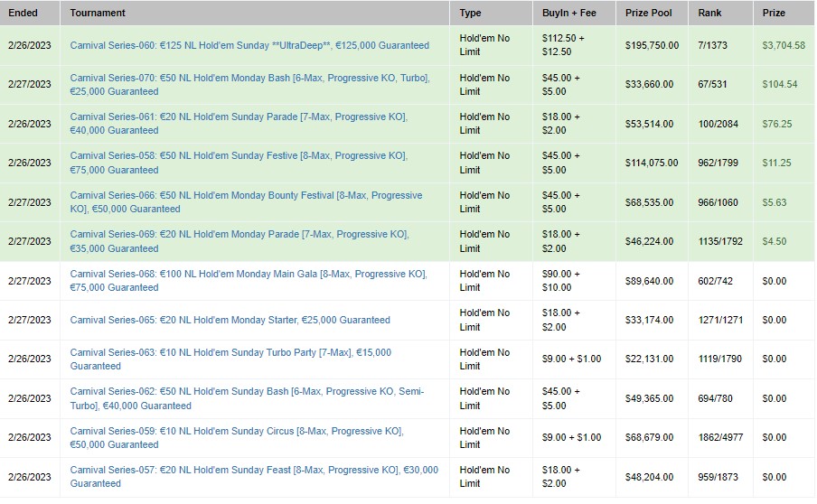Open Carnival Series-060 Sunday UltraDeep tournament link
Screen dimensions: 817x504
[x=249, y=45]
